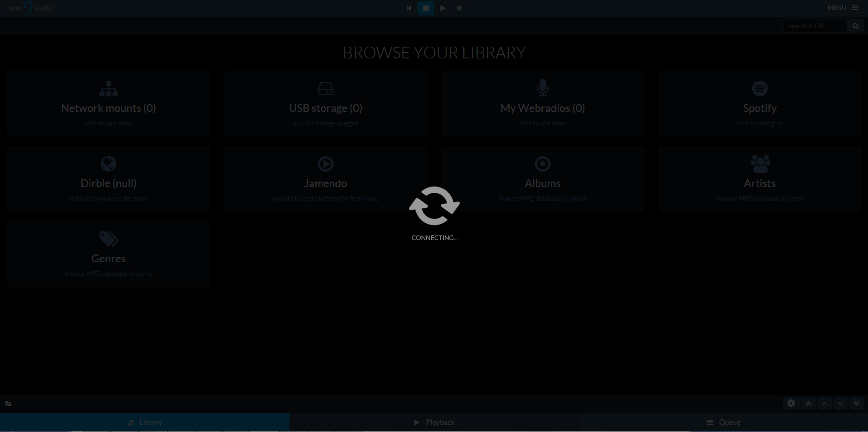The height and width of the screenshot is (432, 868).
Task: Click the search magnifier button
Action: point(855,26)
